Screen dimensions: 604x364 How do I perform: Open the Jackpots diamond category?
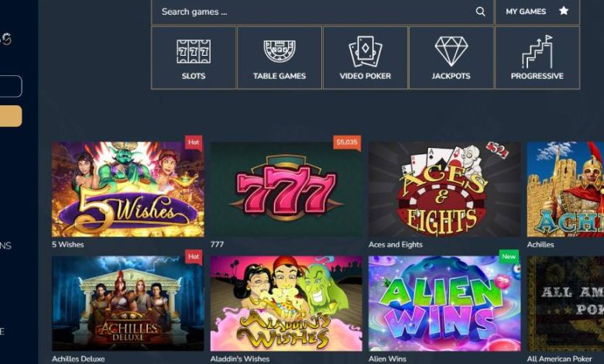pyautogui.click(x=451, y=58)
